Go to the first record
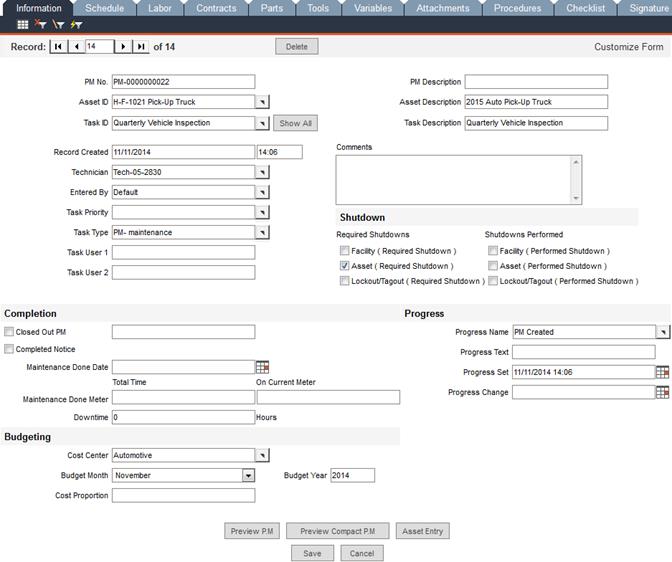 pyautogui.click(x=58, y=47)
